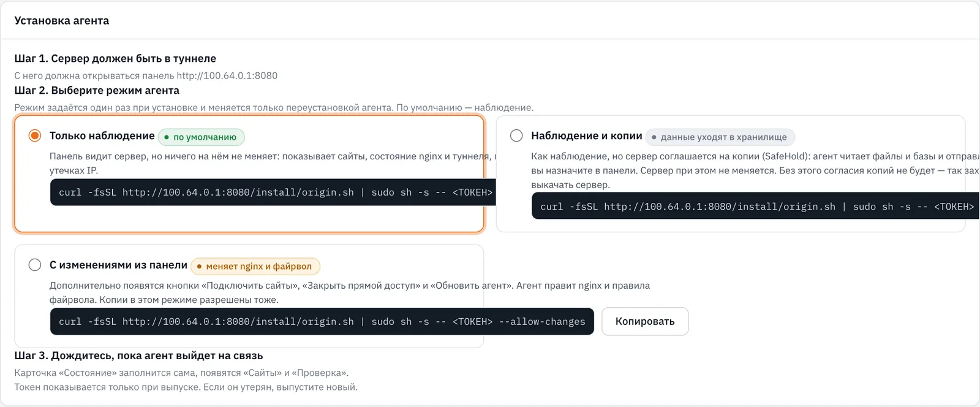The image size is (980, 407).
Task: Click the description starting "Дополнительно появятся кнопки"
Action: coord(350,292)
